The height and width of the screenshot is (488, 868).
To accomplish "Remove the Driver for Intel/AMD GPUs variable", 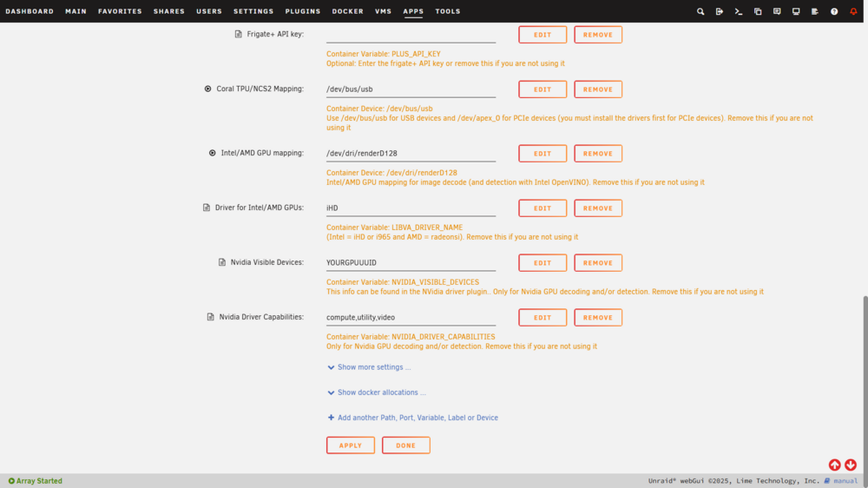I will pyautogui.click(x=598, y=208).
